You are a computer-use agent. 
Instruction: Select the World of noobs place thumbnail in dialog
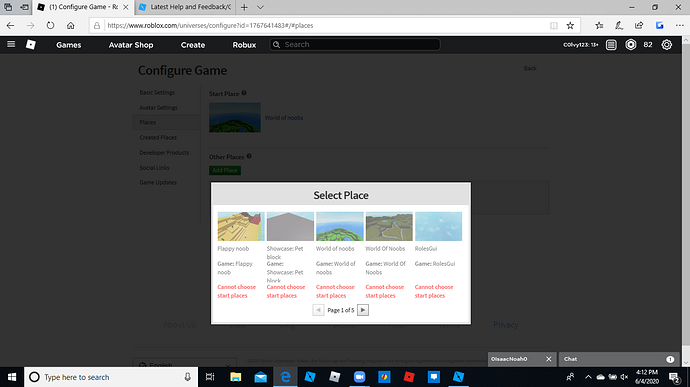click(x=339, y=226)
